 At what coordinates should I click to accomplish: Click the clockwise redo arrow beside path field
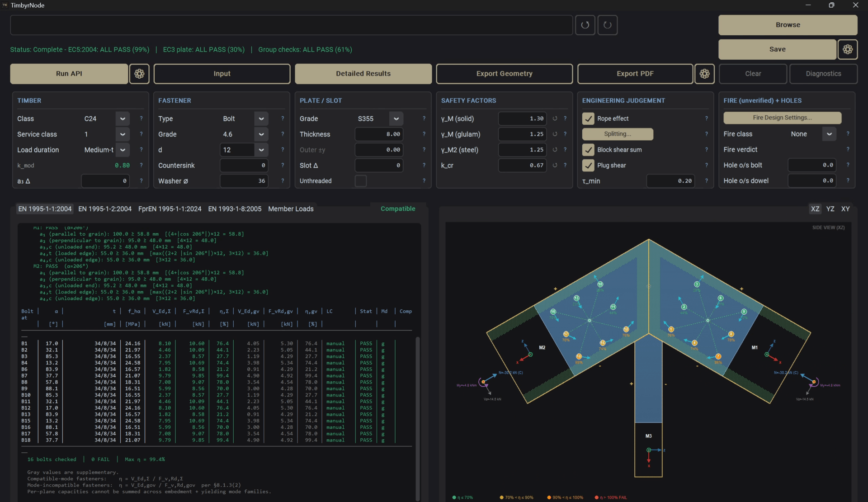coord(608,25)
